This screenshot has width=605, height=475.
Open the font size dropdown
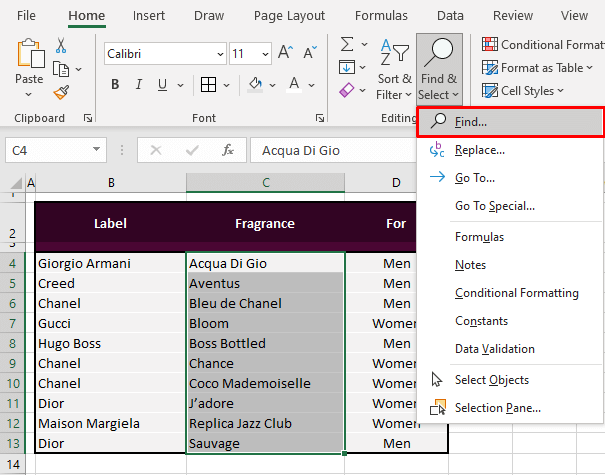265,53
